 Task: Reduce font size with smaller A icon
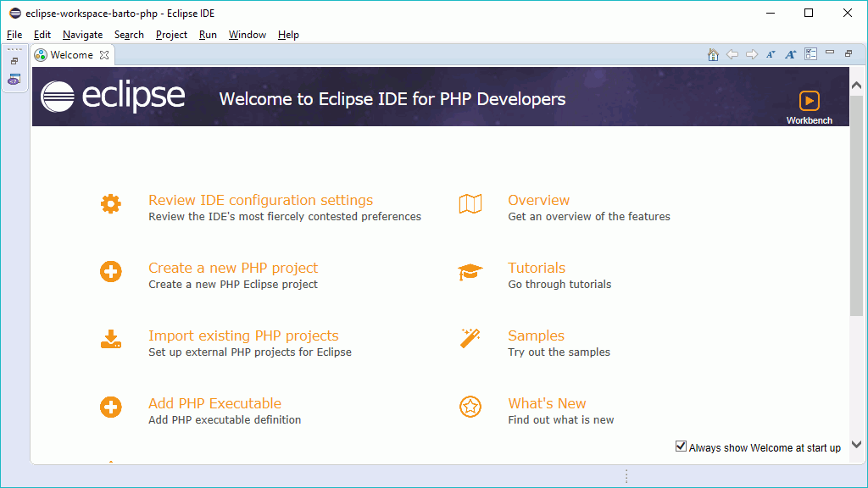pyautogui.click(x=771, y=54)
